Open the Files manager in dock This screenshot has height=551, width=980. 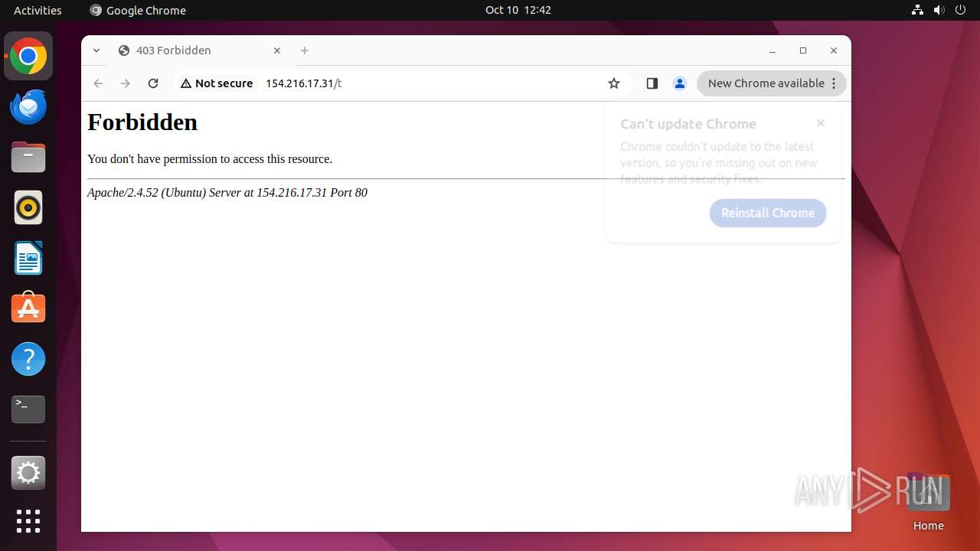pos(28,158)
